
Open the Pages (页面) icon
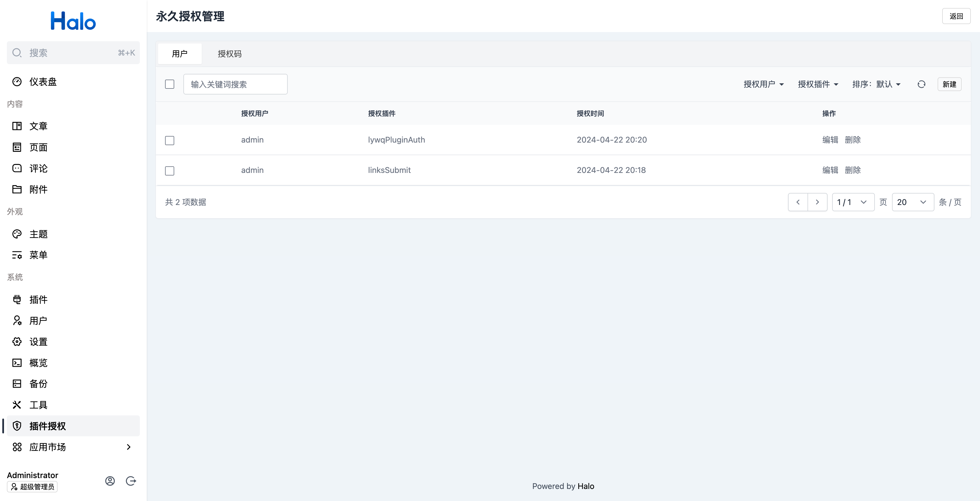point(17,147)
